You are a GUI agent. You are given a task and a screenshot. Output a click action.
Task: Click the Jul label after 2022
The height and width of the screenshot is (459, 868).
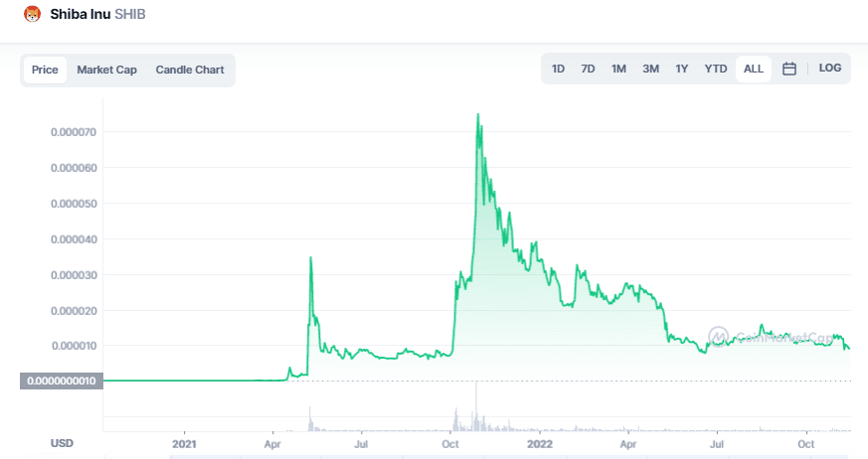point(717,444)
